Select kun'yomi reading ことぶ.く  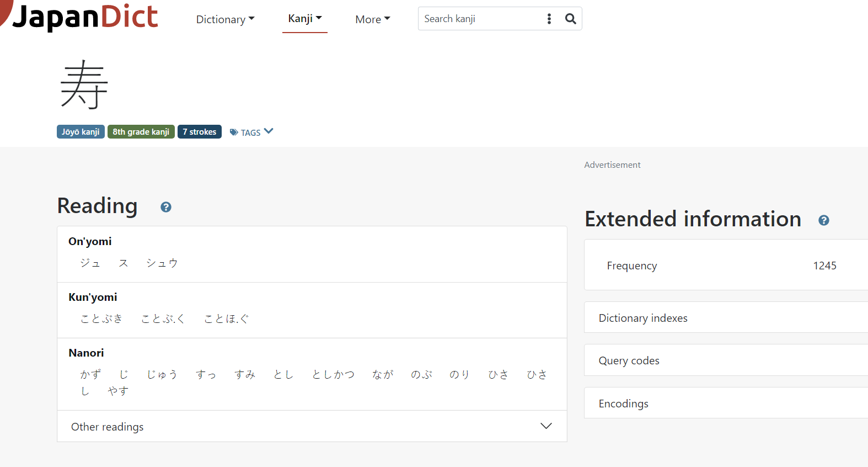coord(163,319)
